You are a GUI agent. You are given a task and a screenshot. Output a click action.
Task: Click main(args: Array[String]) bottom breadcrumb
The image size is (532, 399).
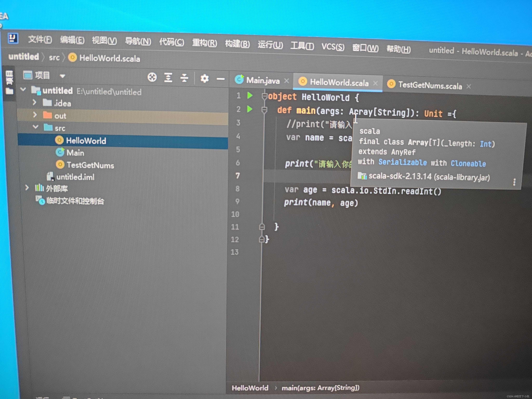coord(321,387)
